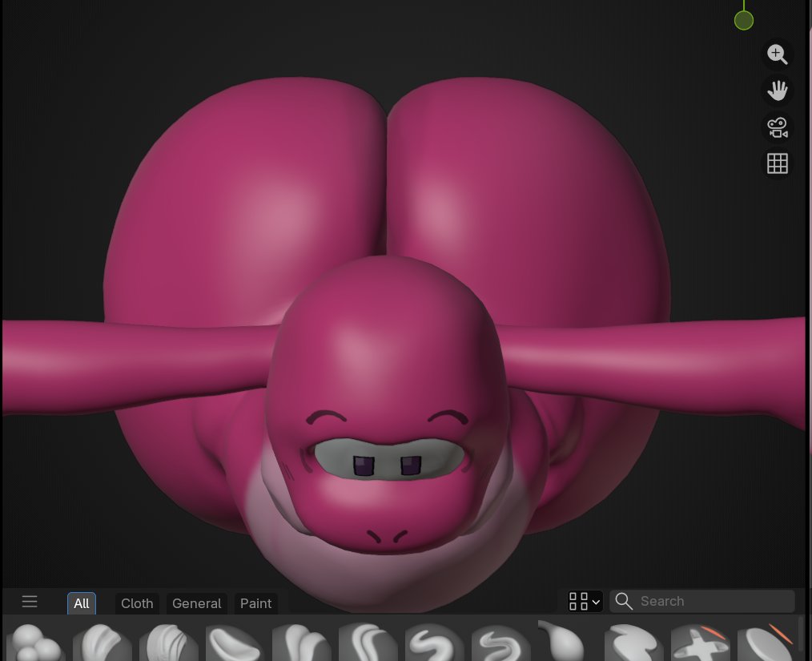The height and width of the screenshot is (661, 812).
Task: Select the cross-shaped brush with an orange mark
Action: click(x=700, y=641)
